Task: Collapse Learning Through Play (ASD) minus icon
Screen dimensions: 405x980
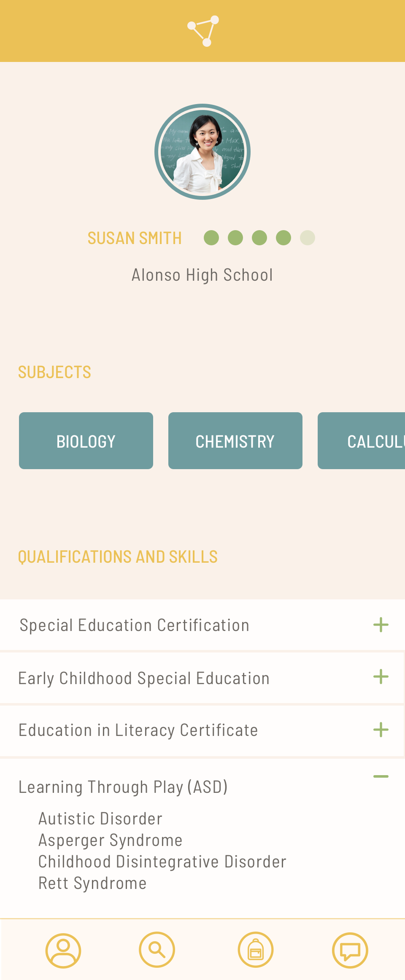Action: coord(381,776)
